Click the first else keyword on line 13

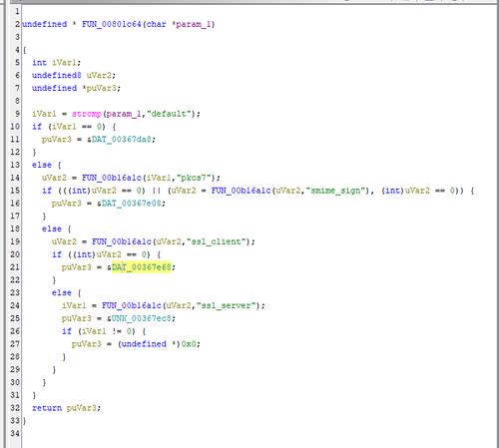(x=42, y=165)
